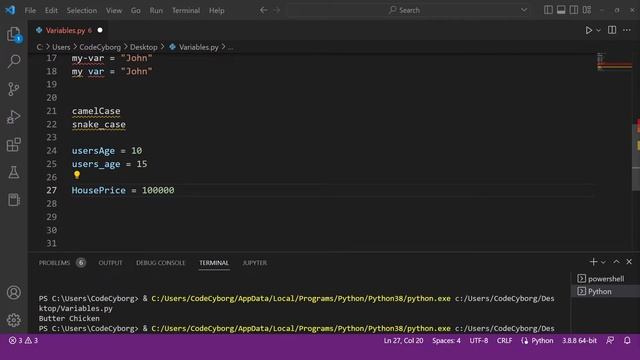640x360 pixels.
Task: Click CodeCyborg in the breadcrumb path
Action: pyautogui.click(x=100, y=47)
